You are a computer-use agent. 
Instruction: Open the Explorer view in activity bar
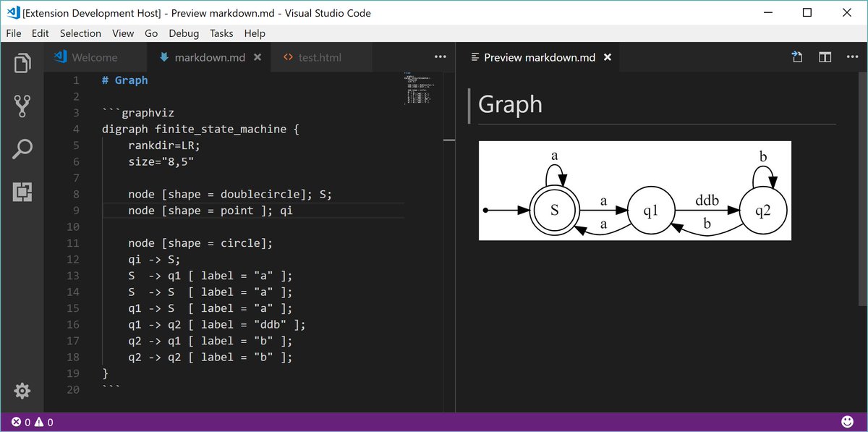pos(22,64)
